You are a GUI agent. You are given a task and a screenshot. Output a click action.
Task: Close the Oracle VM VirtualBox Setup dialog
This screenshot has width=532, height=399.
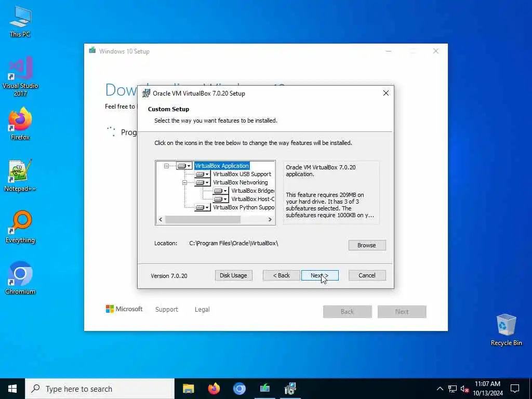click(x=386, y=94)
